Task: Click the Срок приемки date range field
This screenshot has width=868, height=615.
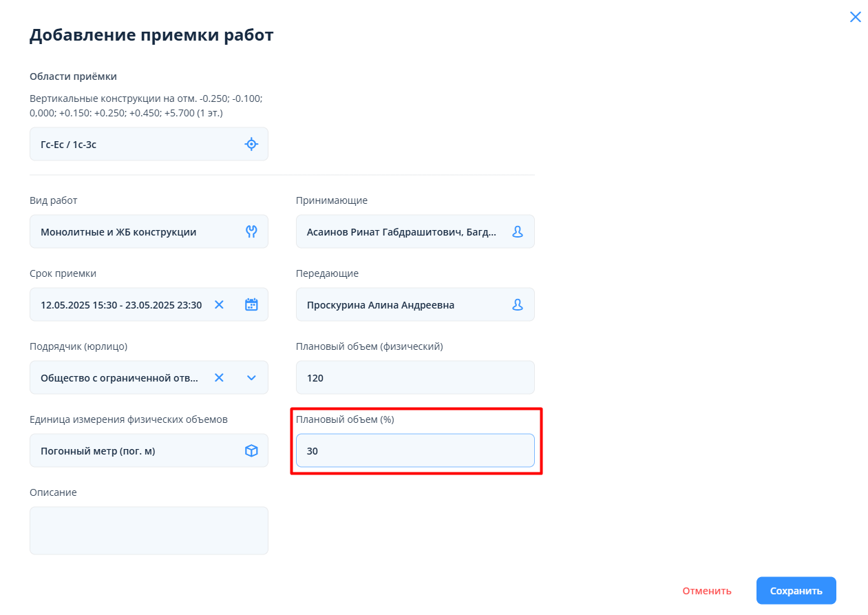Action: pos(121,304)
